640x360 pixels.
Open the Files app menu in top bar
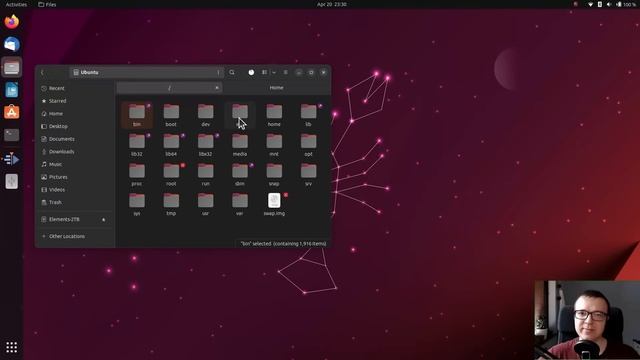click(47, 4)
